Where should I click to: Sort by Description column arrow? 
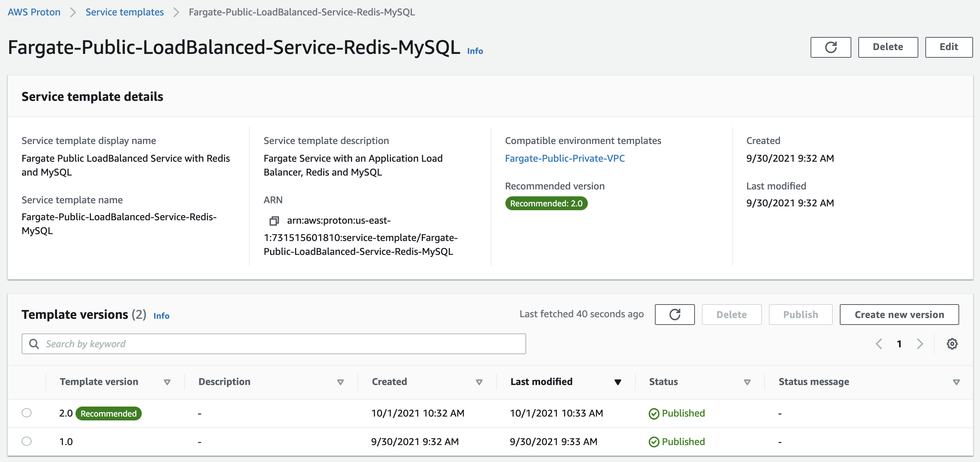341,382
